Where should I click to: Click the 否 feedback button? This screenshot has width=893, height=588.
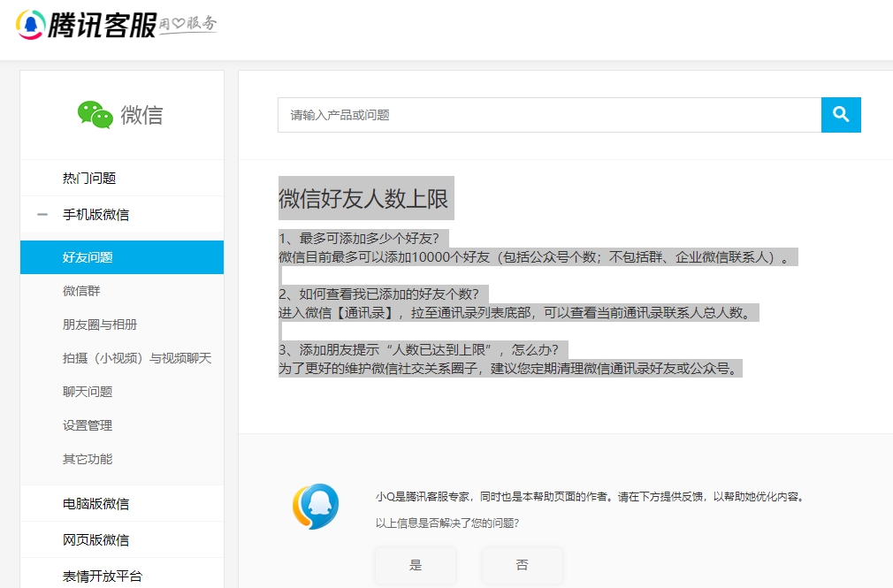click(x=523, y=565)
